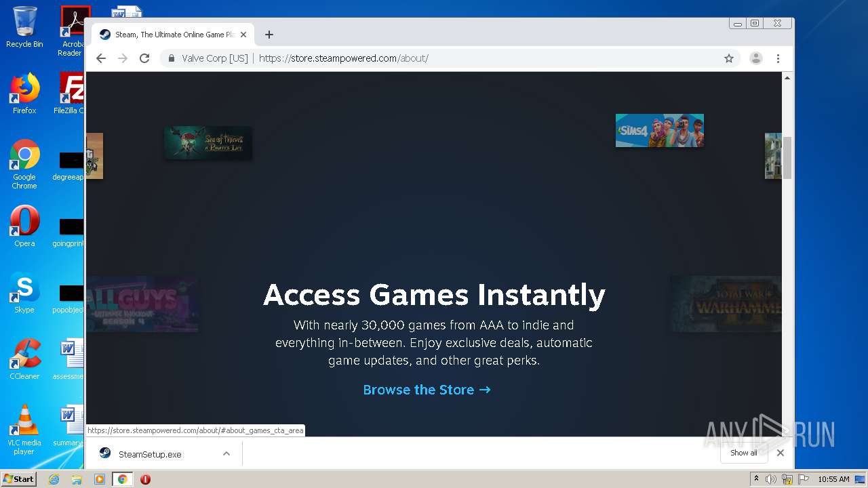Viewport: 868px width, 488px height.
Task: Open Internet Explorer from the taskbar
Action: pos(54,479)
